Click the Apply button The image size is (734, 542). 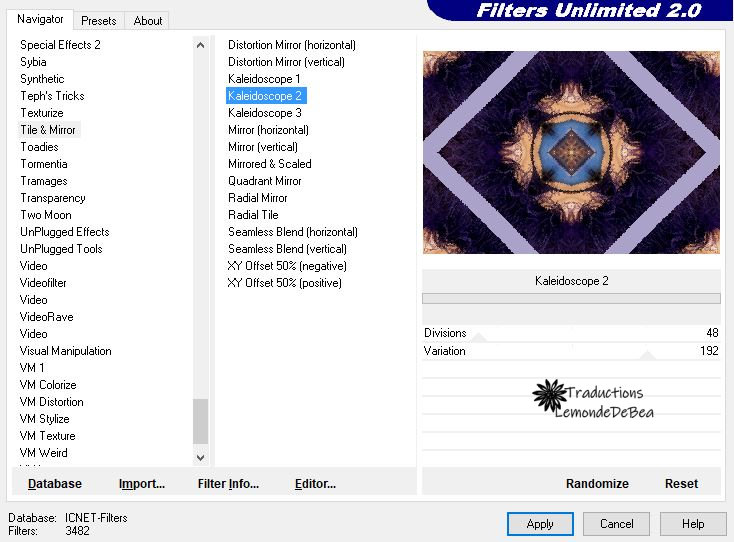pos(540,524)
